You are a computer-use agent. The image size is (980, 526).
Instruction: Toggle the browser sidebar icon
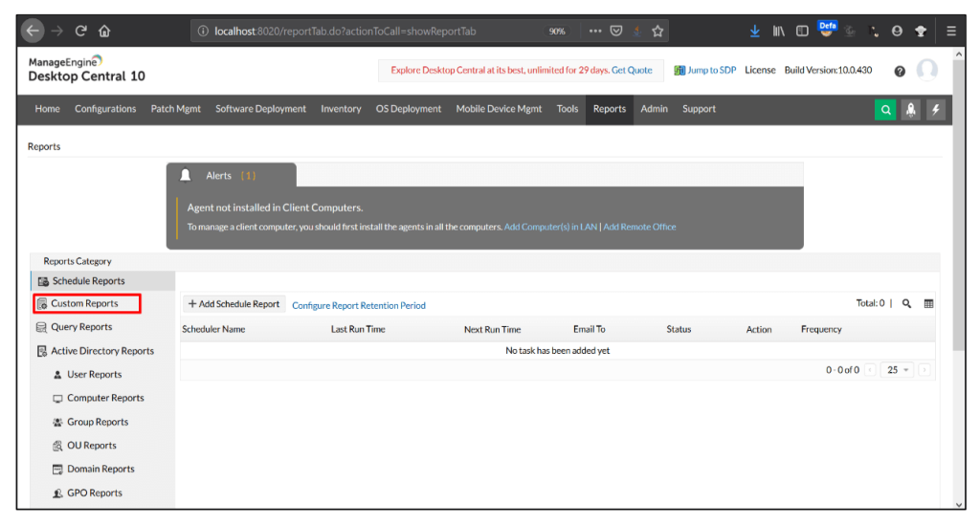[x=802, y=31]
